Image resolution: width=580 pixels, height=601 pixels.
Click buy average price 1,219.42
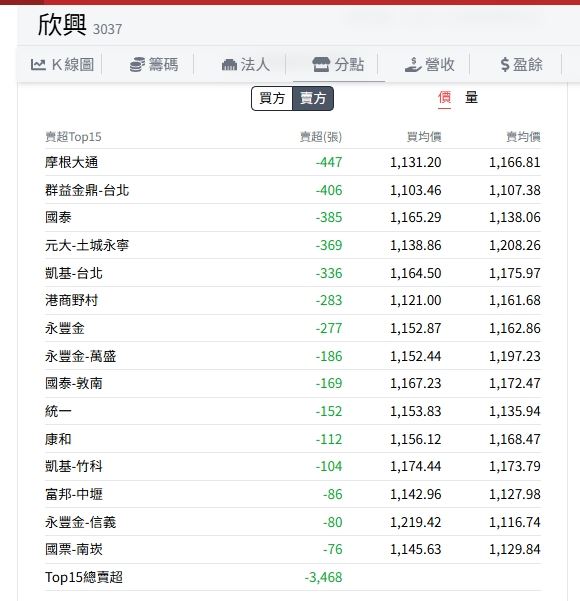(x=416, y=522)
